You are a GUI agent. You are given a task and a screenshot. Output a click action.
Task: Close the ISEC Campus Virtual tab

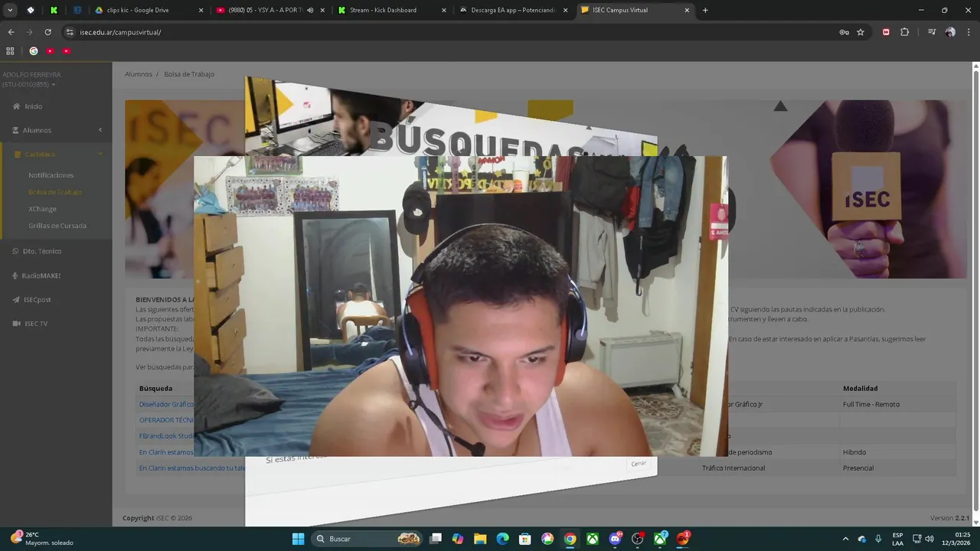687,10
